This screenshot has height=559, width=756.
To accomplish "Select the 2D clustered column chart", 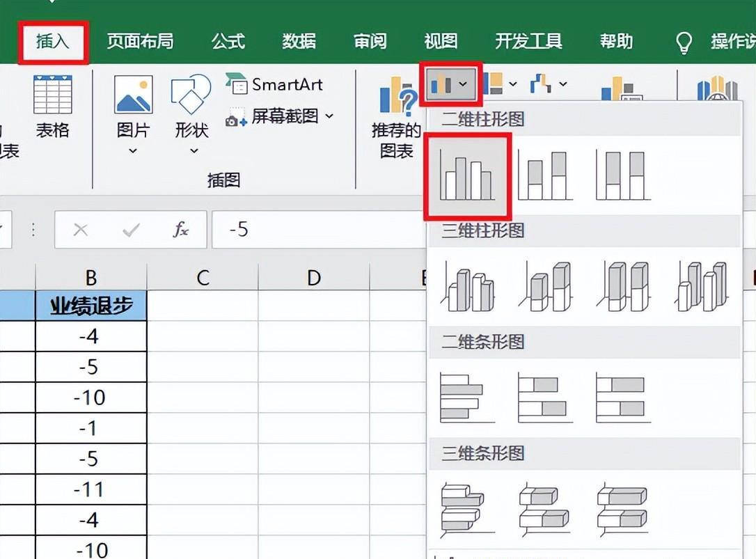I will (467, 176).
